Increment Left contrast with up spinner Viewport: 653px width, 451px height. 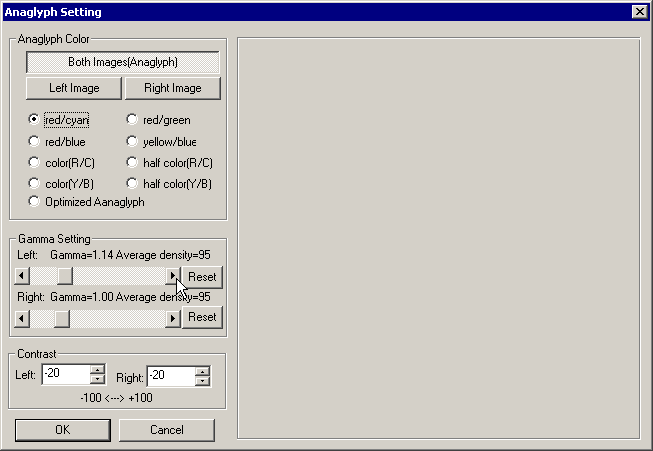[x=97, y=369]
